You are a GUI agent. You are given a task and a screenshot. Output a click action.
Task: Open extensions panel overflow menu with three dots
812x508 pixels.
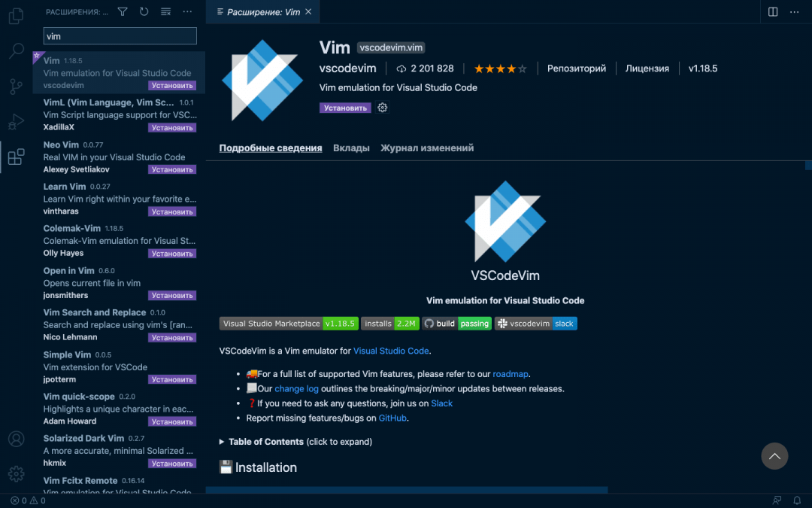coord(186,11)
